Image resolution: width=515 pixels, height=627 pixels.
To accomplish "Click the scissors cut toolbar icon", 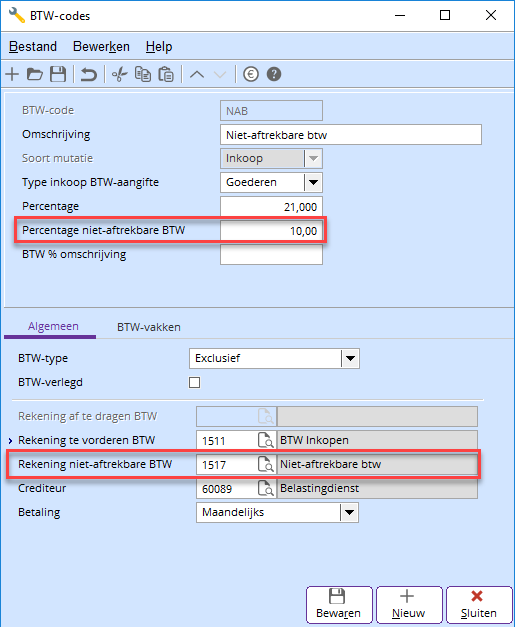I will (x=119, y=74).
